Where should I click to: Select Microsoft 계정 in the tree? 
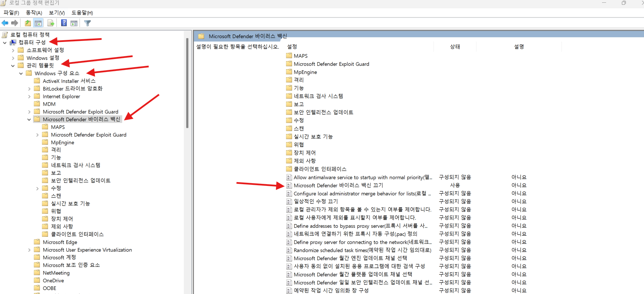pos(59,258)
